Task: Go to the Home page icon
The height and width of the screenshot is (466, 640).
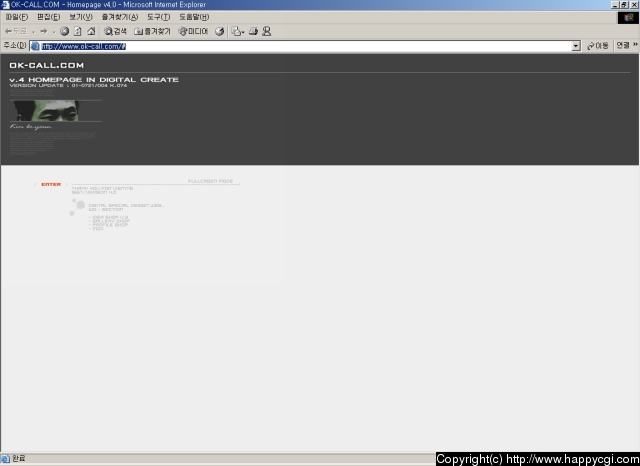Action: click(91, 31)
